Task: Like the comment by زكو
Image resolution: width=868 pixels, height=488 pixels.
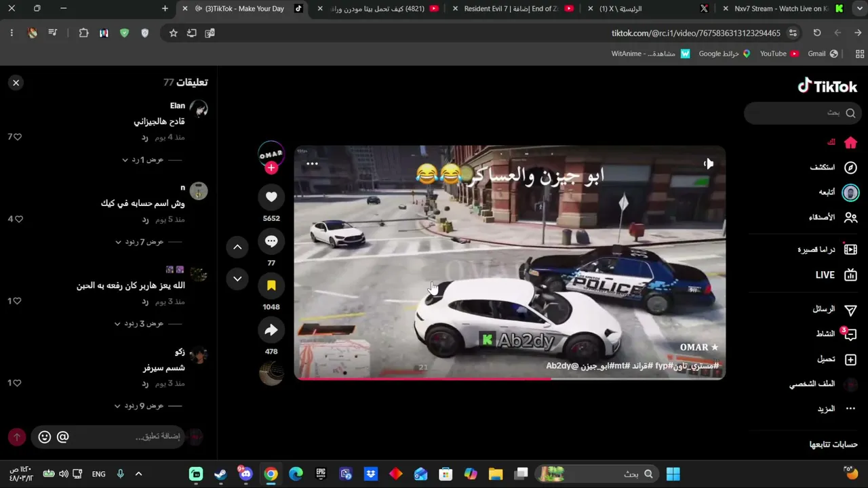Action: [18, 383]
